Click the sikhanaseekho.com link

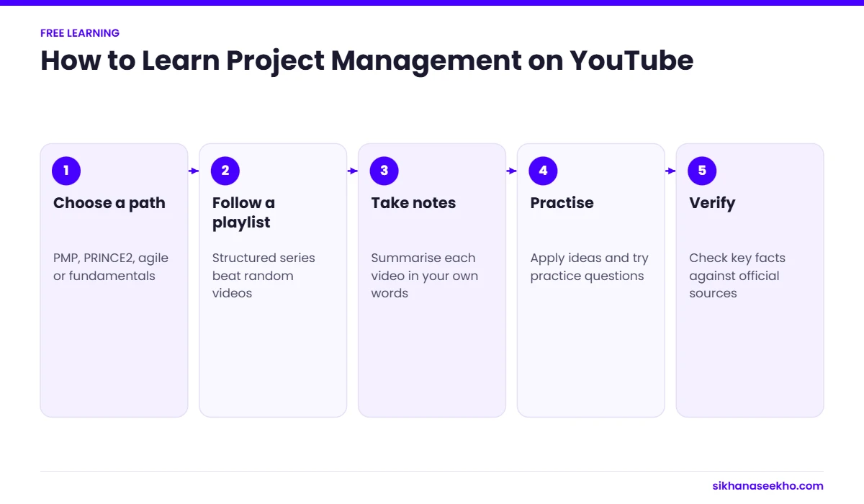(768, 486)
